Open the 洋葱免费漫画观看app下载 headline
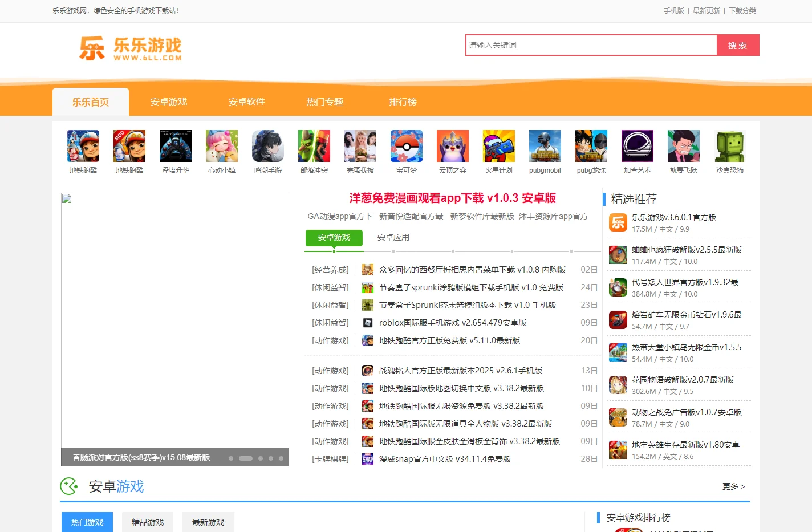The image size is (812, 532). pyautogui.click(x=453, y=198)
